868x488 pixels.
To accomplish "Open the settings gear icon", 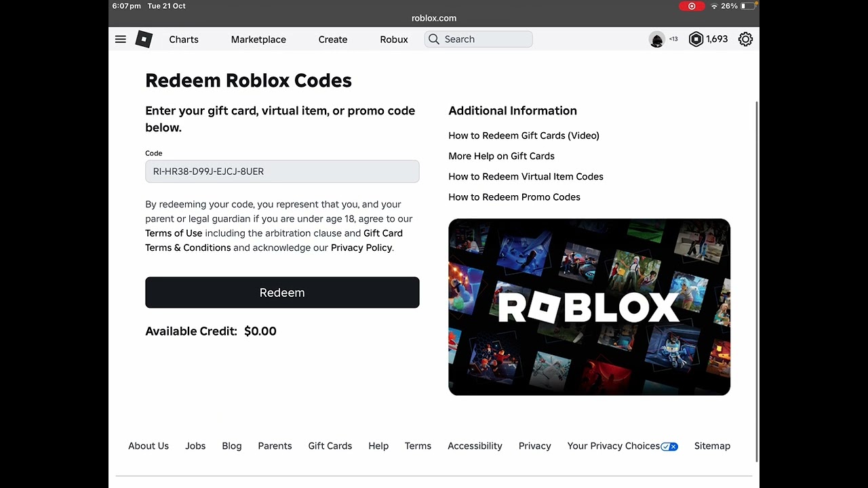I will (745, 39).
